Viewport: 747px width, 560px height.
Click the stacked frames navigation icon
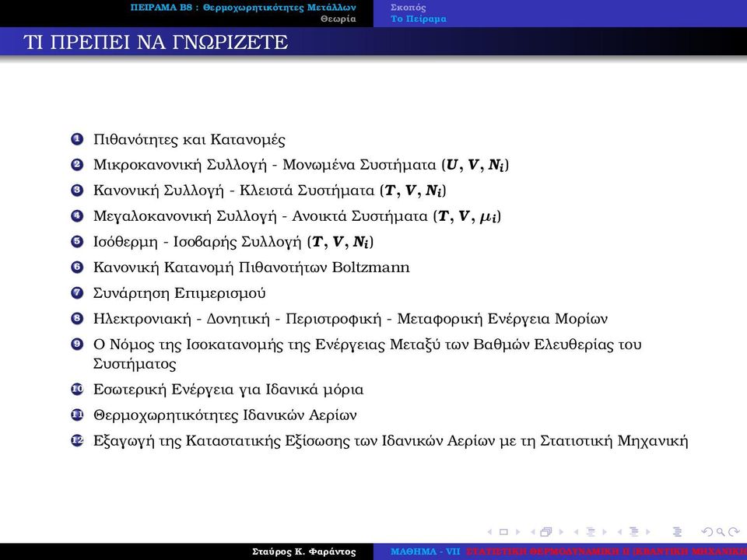click(x=546, y=532)
